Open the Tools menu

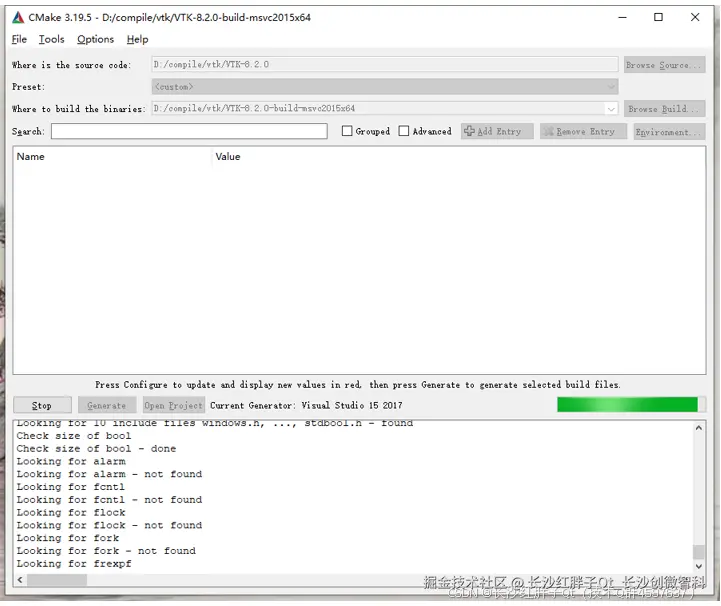pyautogui.click(x=52, y=40)
